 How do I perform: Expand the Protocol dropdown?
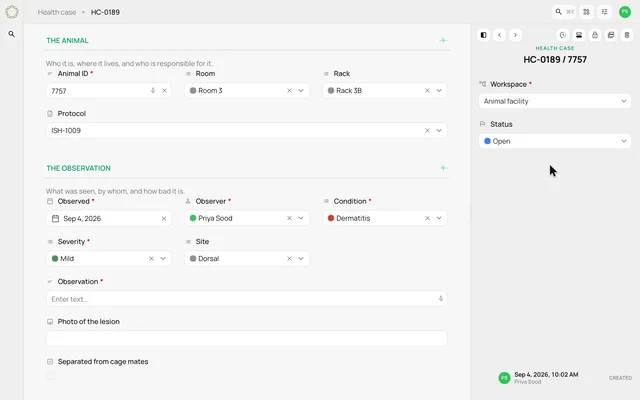(439, 131)
